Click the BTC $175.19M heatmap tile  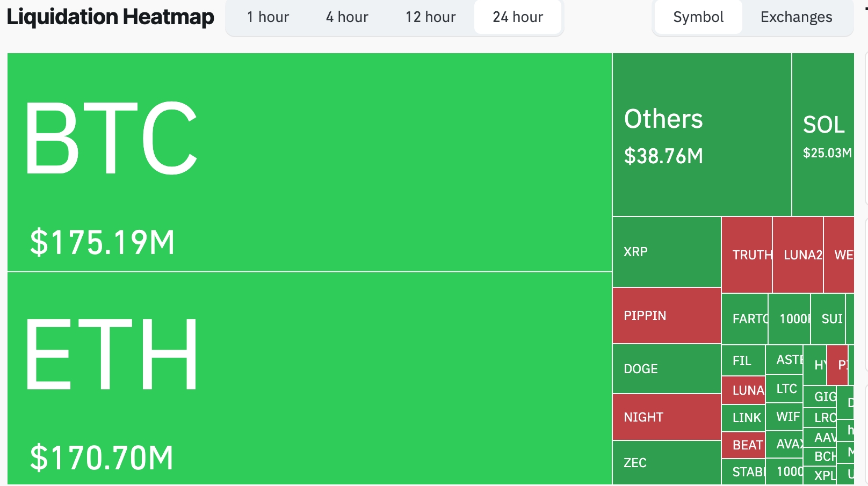pos(309,162)
